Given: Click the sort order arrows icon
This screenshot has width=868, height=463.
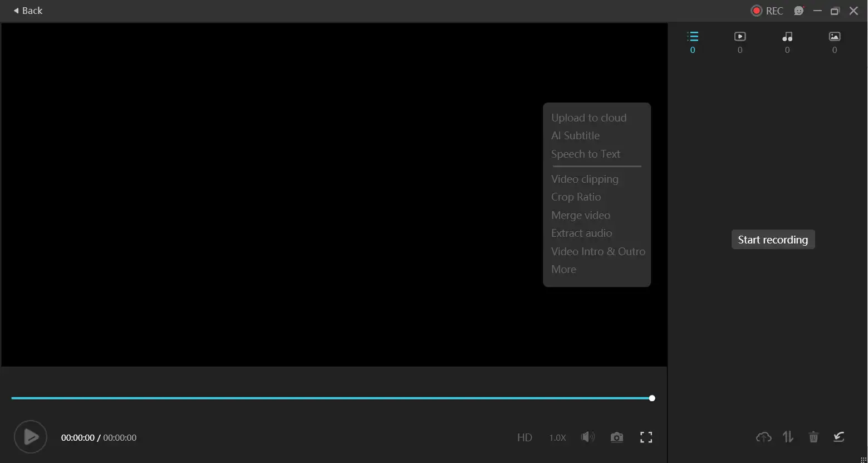Looking at the screenshot, I should tap(788, 437).
